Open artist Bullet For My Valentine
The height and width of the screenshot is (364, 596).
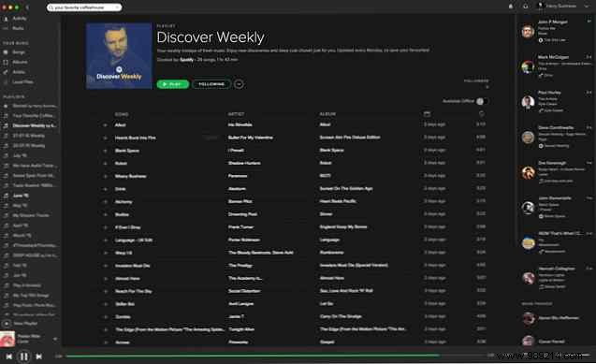coord(251,138)
